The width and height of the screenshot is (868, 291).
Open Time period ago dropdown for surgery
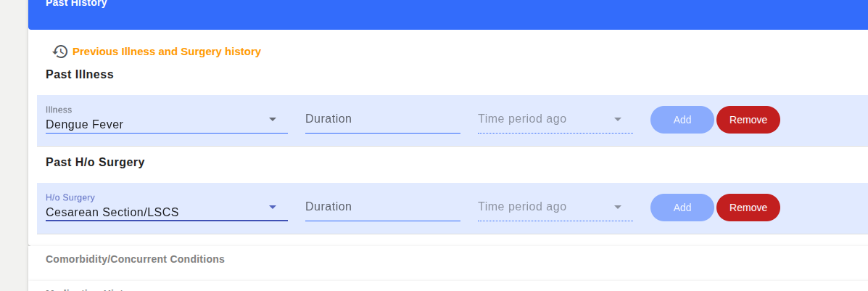pyautogui.click(x=555, y=207)
